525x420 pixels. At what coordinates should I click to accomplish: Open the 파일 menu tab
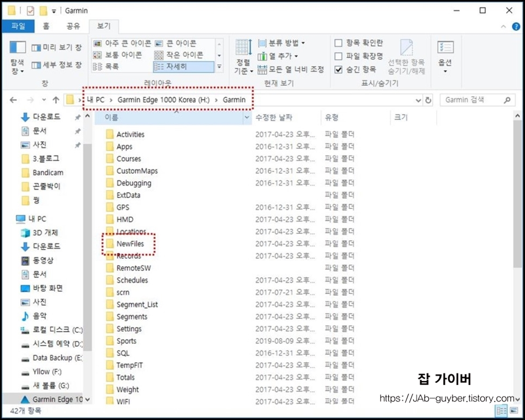pos(18,26)
